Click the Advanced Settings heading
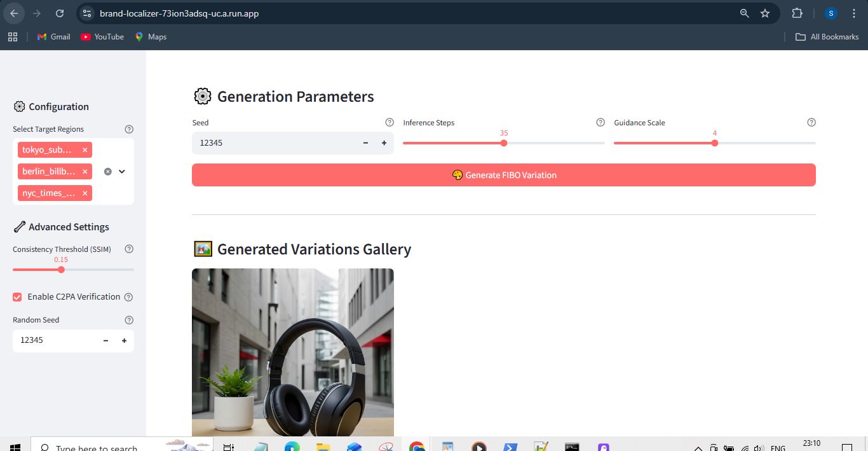Screen dimensions: 868x451 [69, 227]
